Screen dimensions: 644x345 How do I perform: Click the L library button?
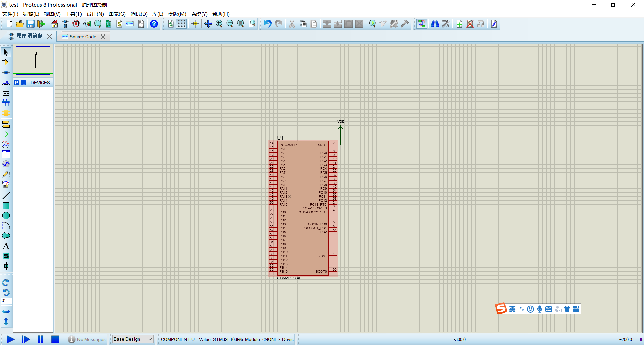[23, 83]
